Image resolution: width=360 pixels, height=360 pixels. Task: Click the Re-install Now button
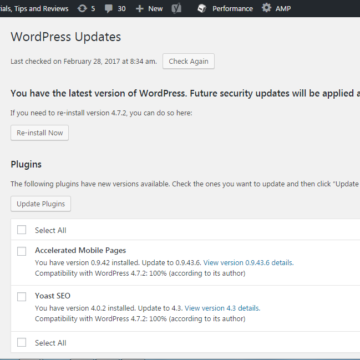tap(40, 133)
